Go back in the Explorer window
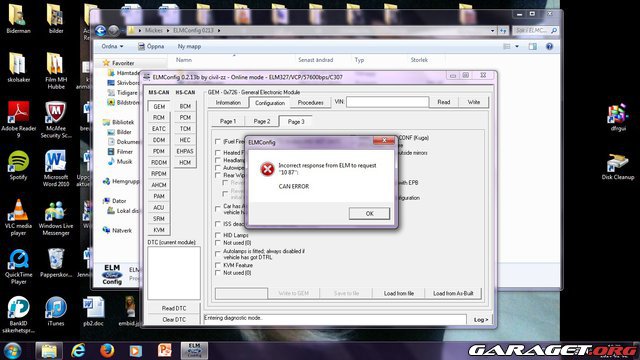This screenshot has height=360, width=640. pyautogui.click(x=100, y=30)
